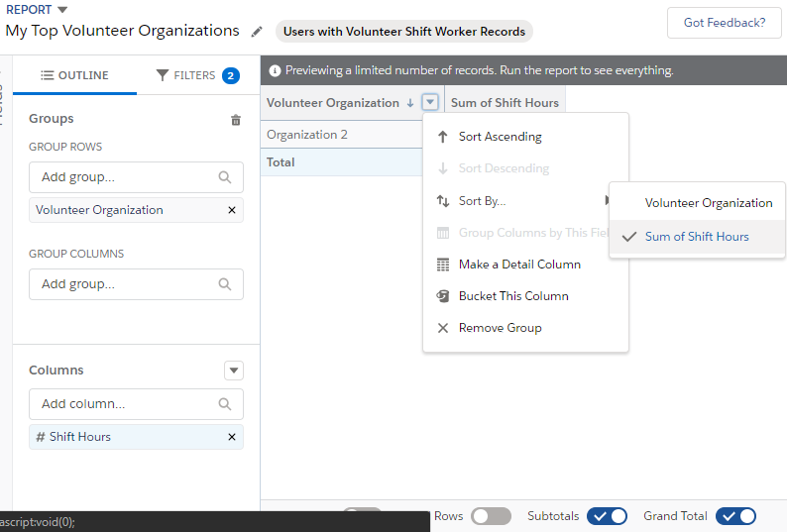Click the pencil icon to edit the report name
The width and height of the screenshot is (787, 532).
click(x=257, y=32)
